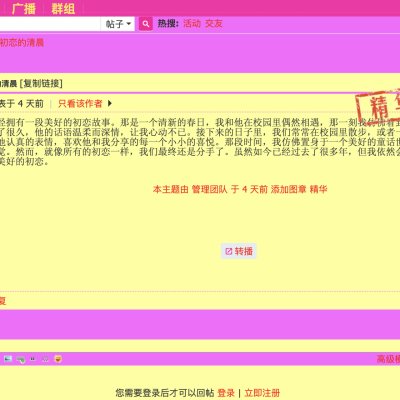Open the 初恋的清晨 breadcrumb link

[x=22, y=43]
